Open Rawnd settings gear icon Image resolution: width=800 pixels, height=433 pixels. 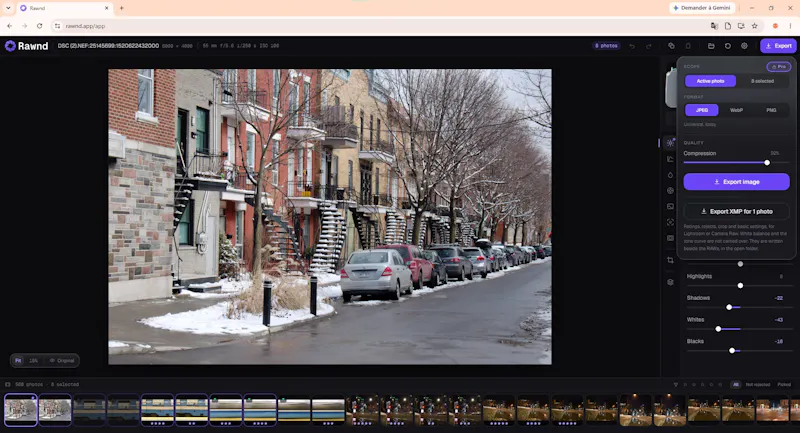[x=744, y=46]
